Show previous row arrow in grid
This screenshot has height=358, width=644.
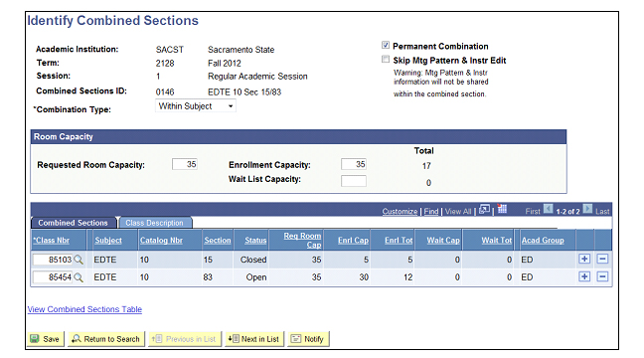click(x=548, y=209)
